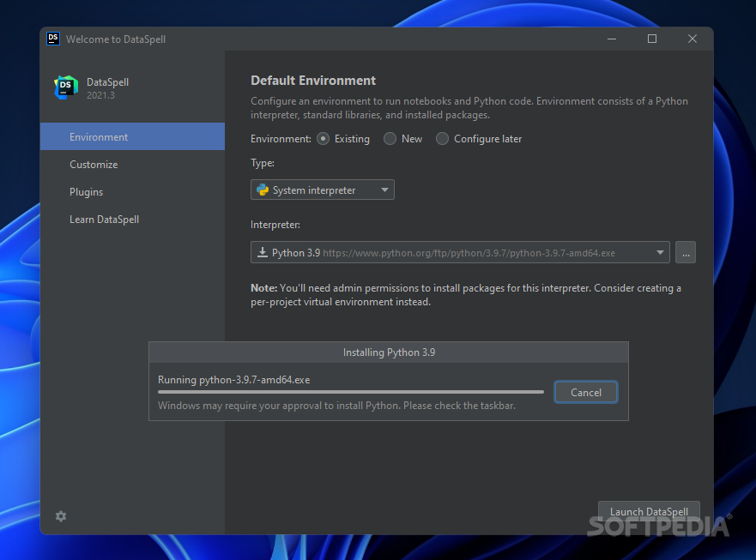Click the installation progress bar
The height and width of the screenshot is (560, 756).
point(350,392)
